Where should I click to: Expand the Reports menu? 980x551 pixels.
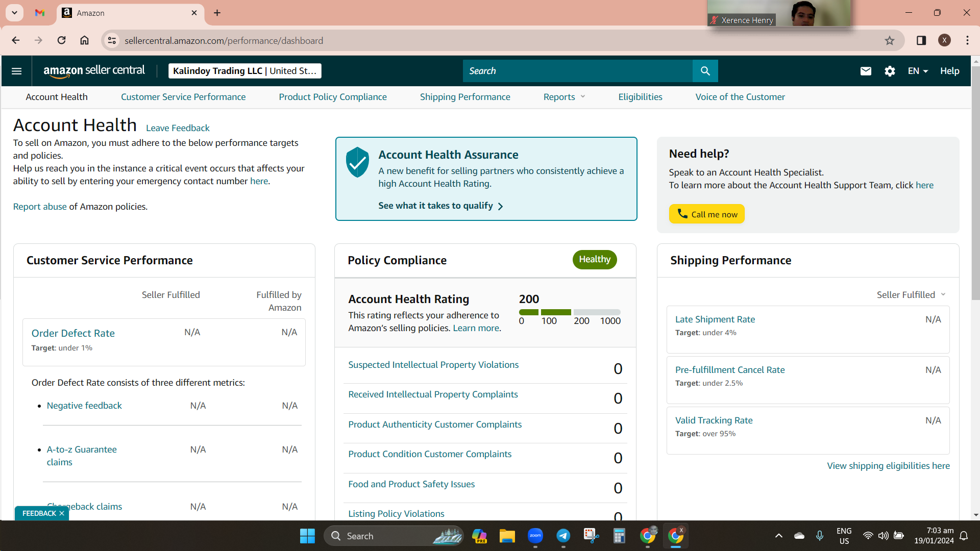[564, 97]
